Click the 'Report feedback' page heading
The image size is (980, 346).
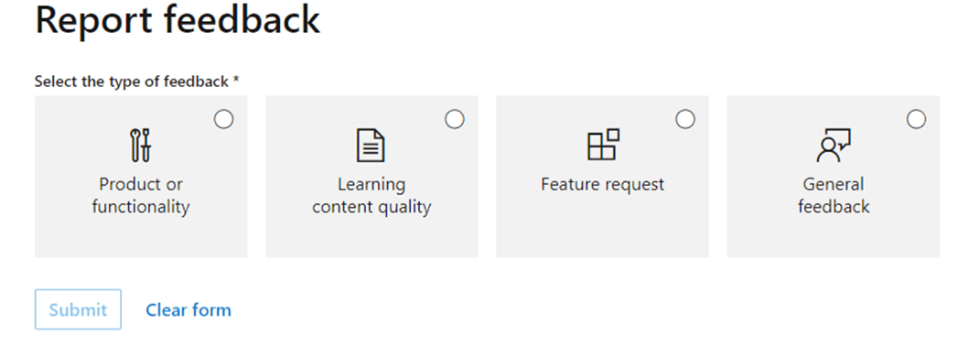[178, 19]
